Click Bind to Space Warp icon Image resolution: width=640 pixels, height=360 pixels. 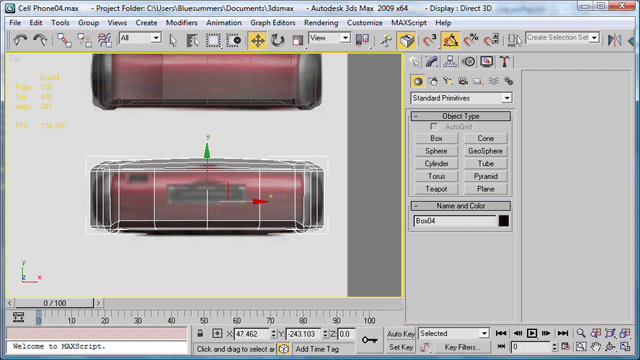tap(104, 40)
